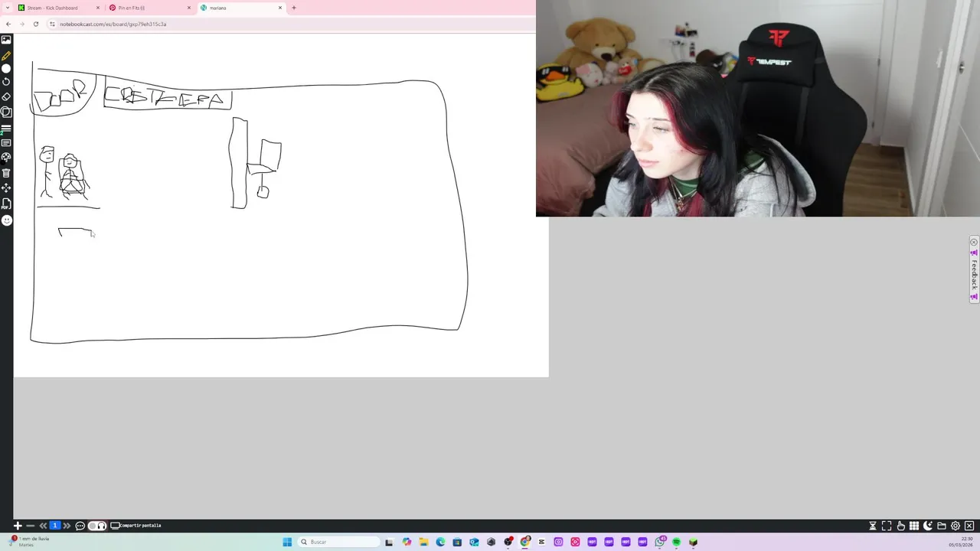
Task: Open the Windows Start menu
Action: (287, 542)
